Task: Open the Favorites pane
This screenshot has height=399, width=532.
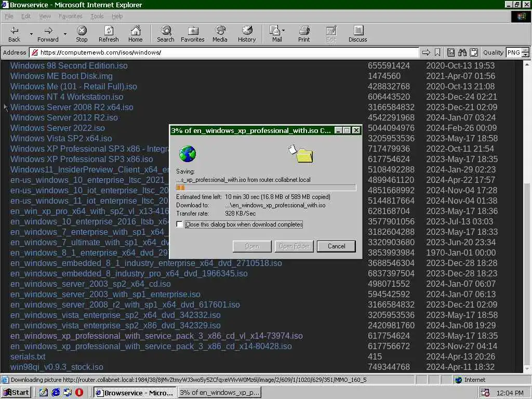Action: coord(193,34)
